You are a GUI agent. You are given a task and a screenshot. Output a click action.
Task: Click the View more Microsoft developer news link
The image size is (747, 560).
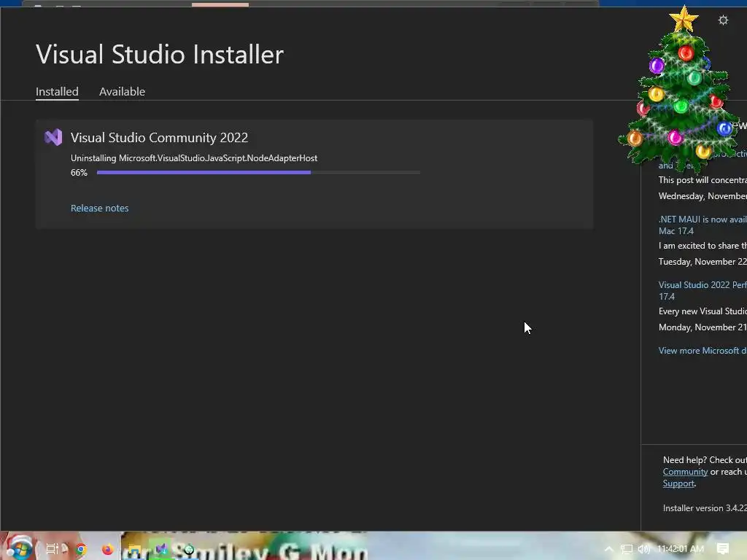tap(703, 351)
